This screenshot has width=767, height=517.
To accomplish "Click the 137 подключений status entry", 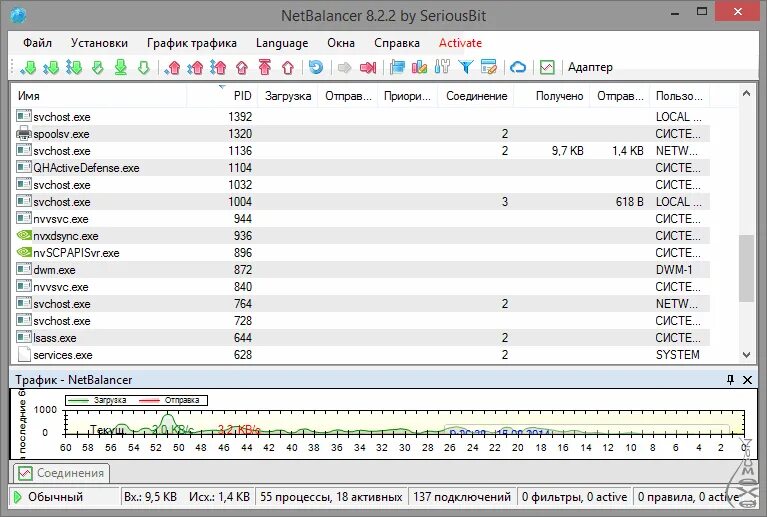I will (461, 497).
